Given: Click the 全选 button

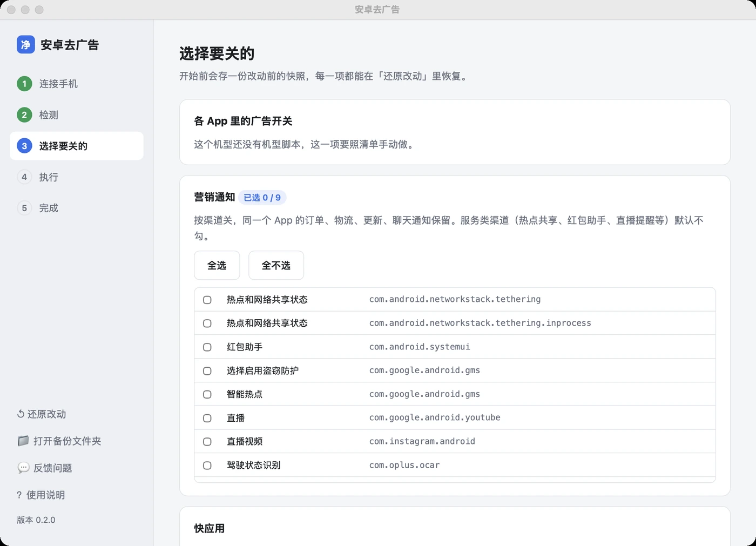Looking at the screenshot, I should (x=217, y=265).
